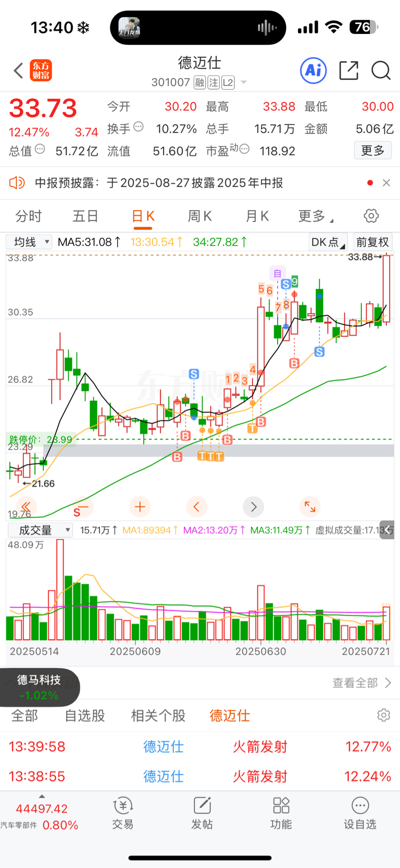400x868 pixels.
Task: Open the 成交量 indicator dropdown
Action: point(40,530)
